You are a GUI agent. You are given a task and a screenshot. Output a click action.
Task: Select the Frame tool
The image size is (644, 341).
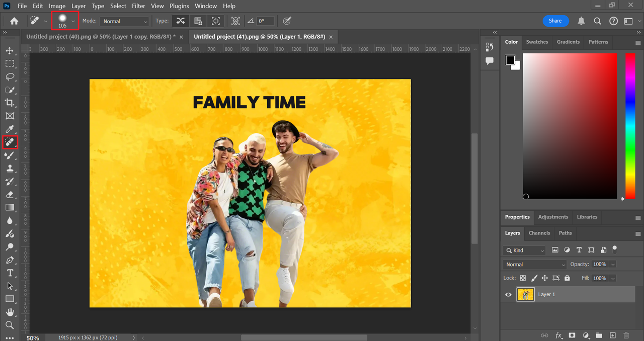(x=10, y=116)
